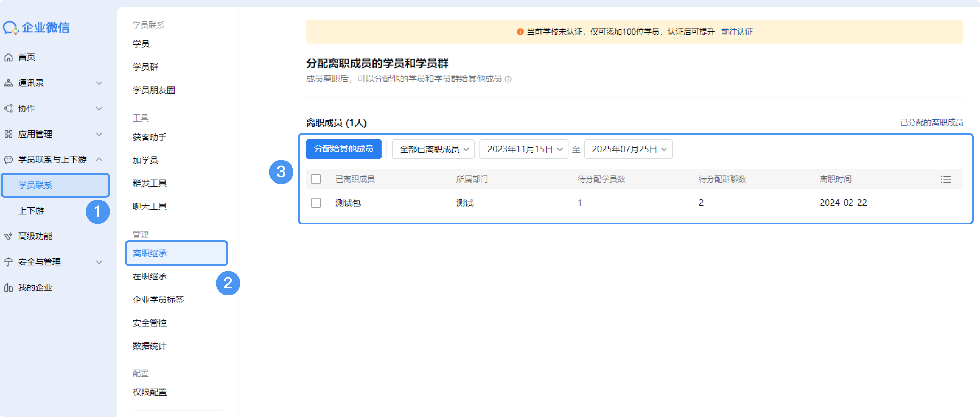Check the box for 测试包 row

(316, 203)
